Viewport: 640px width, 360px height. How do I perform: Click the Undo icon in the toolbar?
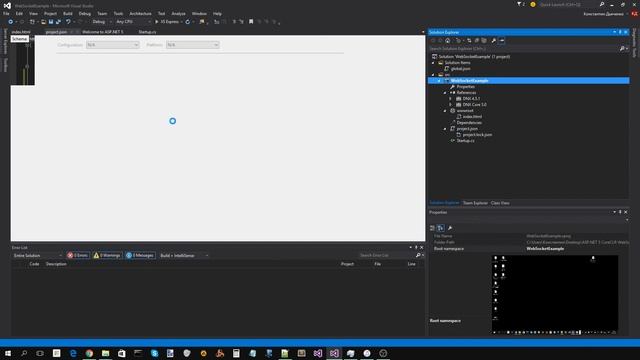click(x=68, y=22)
